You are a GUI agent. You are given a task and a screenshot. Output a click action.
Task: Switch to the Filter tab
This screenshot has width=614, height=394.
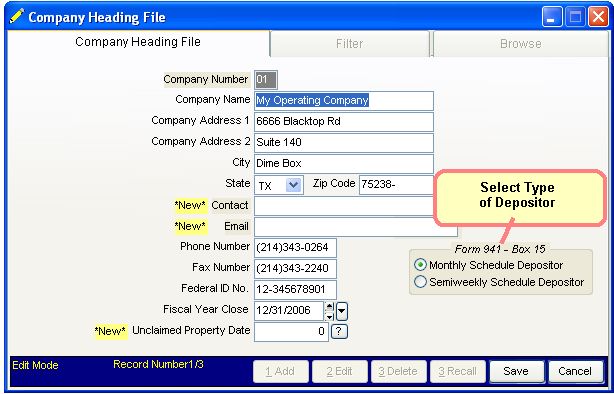[350, 43]
